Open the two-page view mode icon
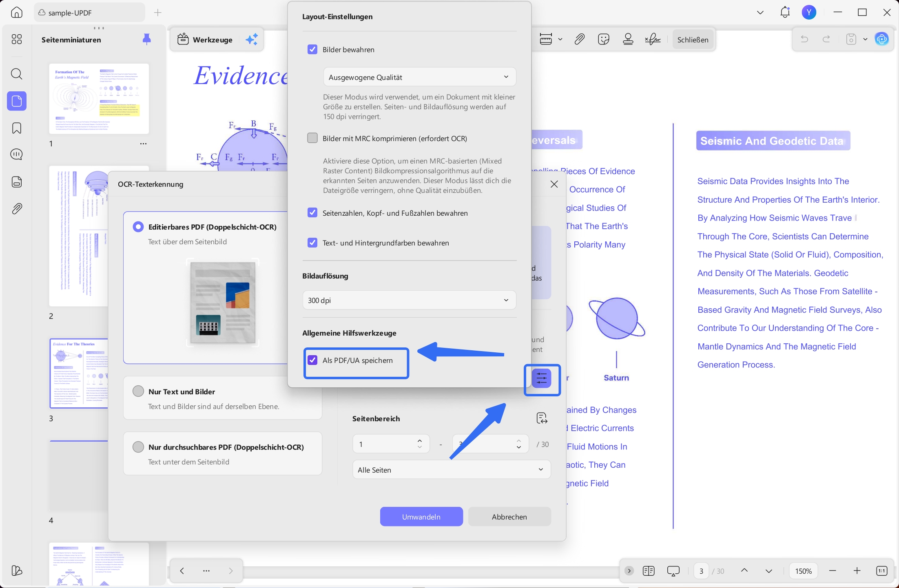The width and height of the screenshot is (899, 588). (x=649, y=571)
